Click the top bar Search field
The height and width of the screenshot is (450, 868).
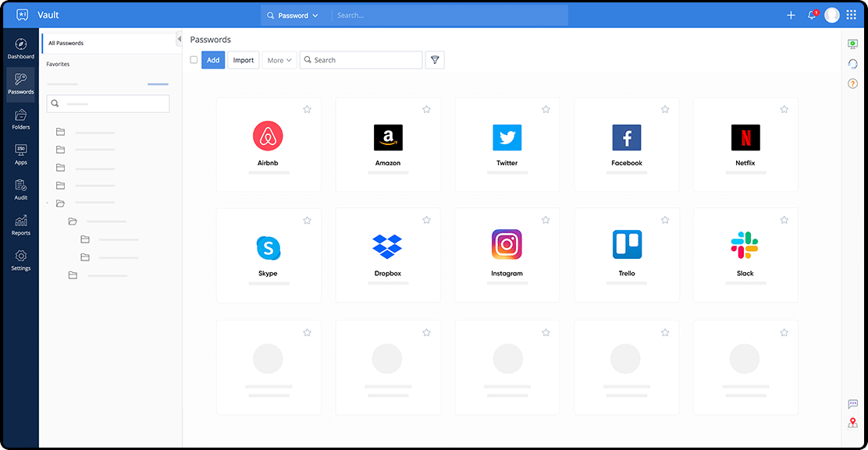450,16
